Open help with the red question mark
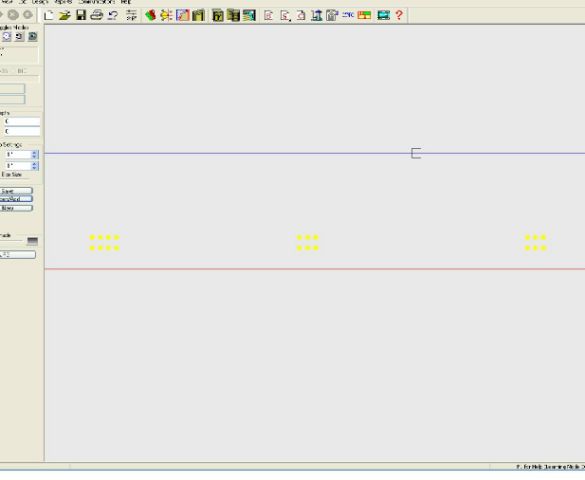585x480 pixels. coord(399,15)
